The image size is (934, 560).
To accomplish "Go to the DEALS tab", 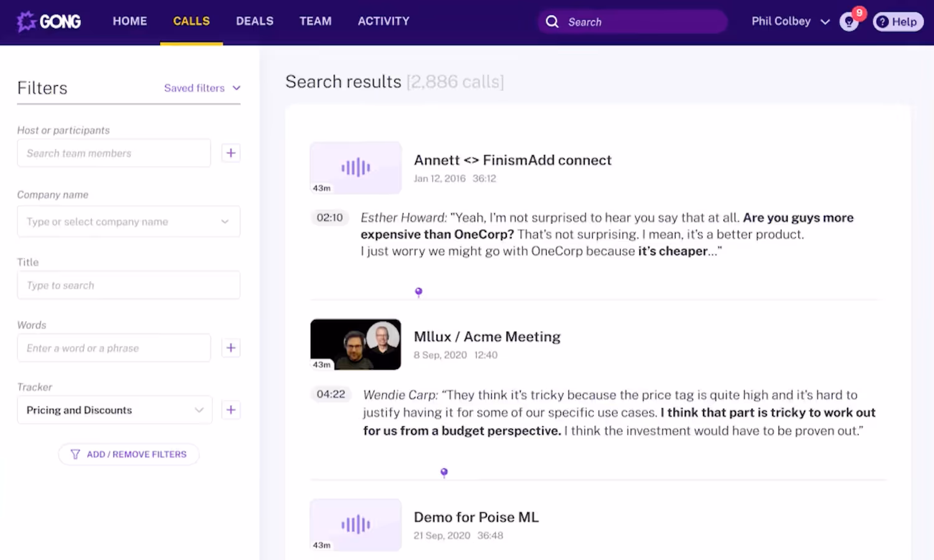I will click(x=255, y=21).
